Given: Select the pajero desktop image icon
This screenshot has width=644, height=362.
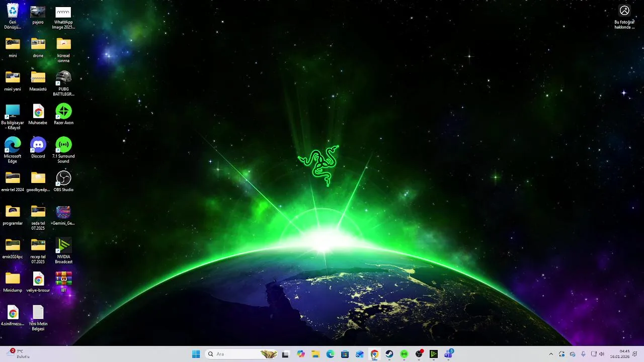Looking at the screenshot, I should 38,14.
